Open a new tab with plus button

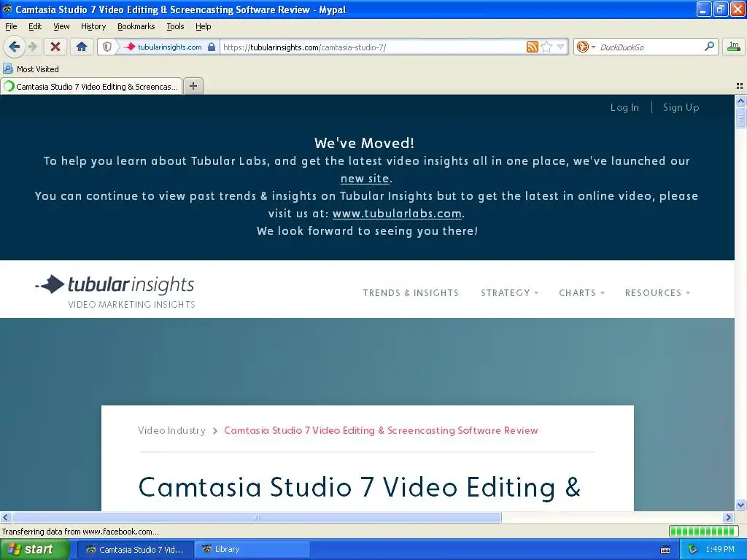pyautogui.click(x=193, y=86)
